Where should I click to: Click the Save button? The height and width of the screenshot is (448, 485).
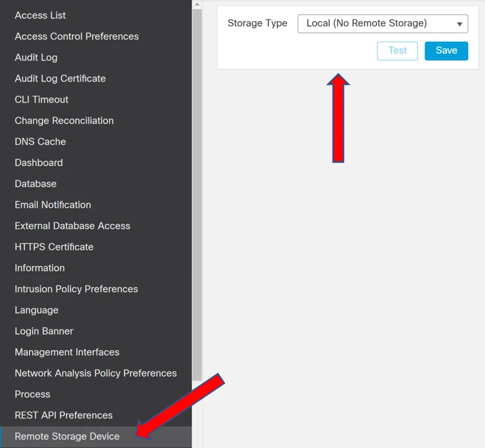(x=446, y=51)
